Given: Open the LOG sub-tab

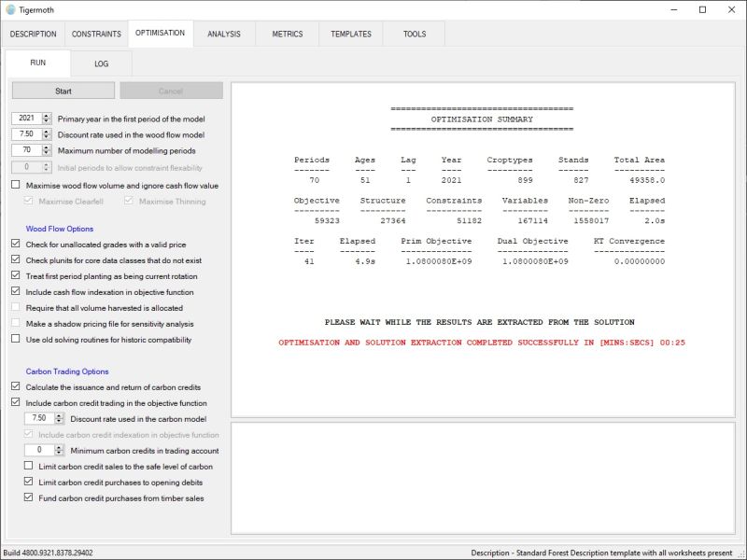Looking at the screenshot, I should [x=101, y=63].
